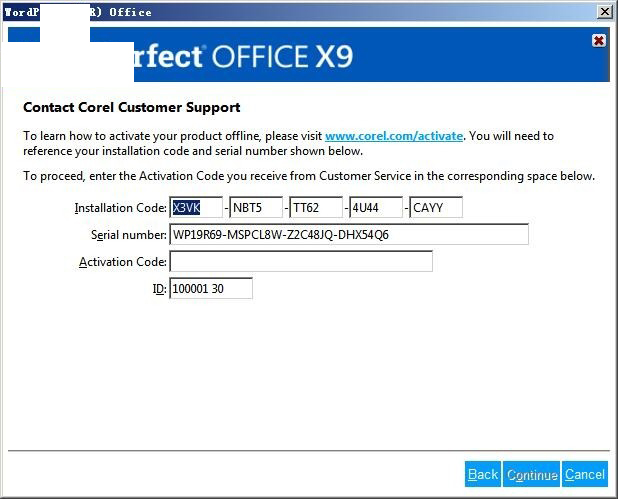Viewport: 618px width, 499px height.
Task: Click the Activation Code label
Action: coord(123,262)
